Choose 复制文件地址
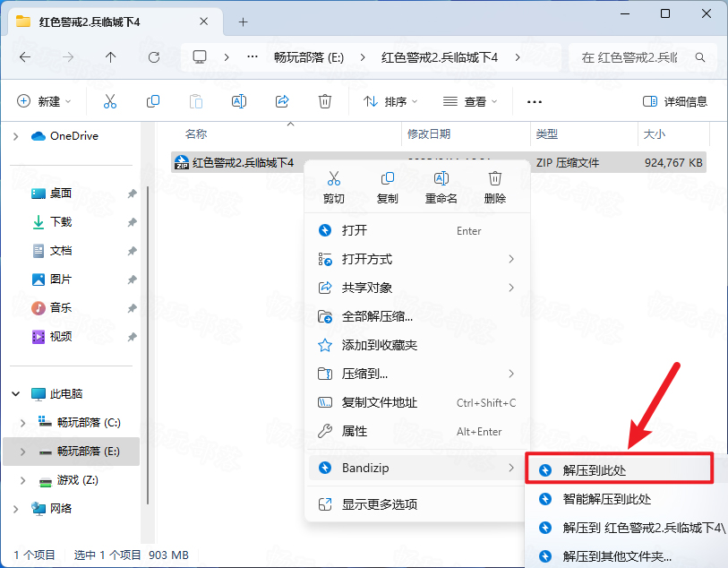The height and width of the screenshot is (568, 728). click(x=417, y=402)
